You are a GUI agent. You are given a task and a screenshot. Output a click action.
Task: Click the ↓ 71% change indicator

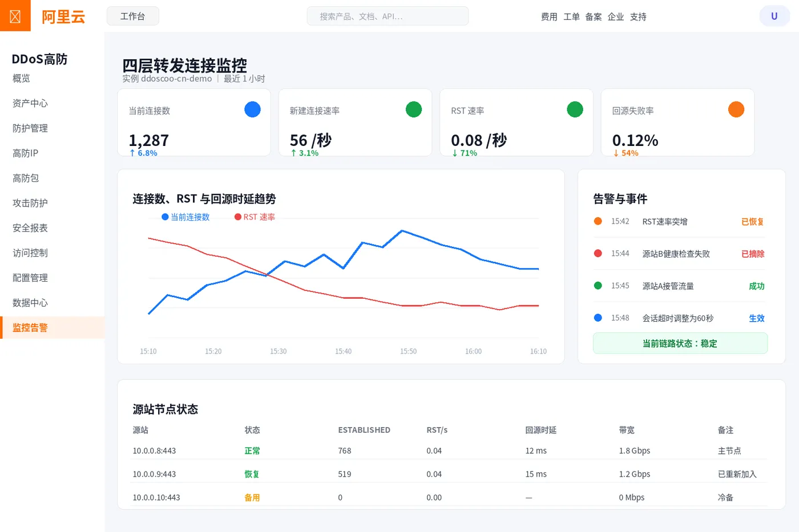point(465,153)
